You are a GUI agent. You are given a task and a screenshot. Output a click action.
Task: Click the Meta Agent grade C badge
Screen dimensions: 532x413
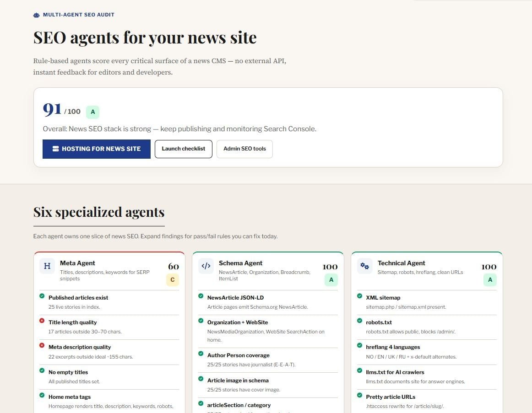point(172,280)
